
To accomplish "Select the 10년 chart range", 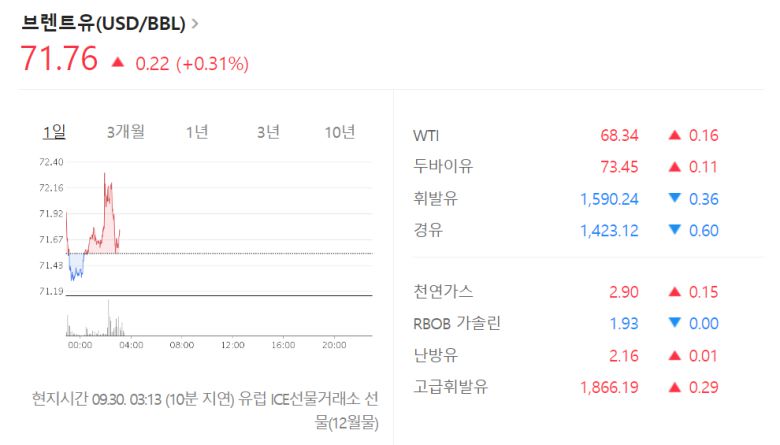I will [x=340, y=132].
